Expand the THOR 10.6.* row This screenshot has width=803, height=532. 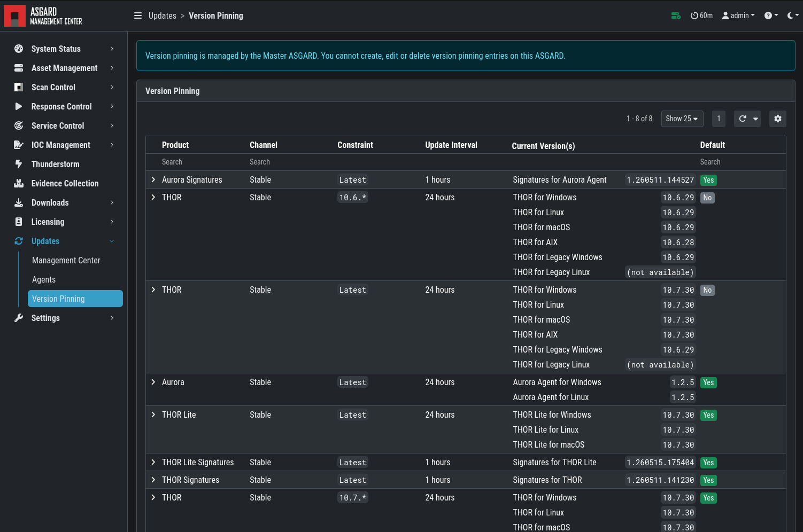tap(153, 197)
